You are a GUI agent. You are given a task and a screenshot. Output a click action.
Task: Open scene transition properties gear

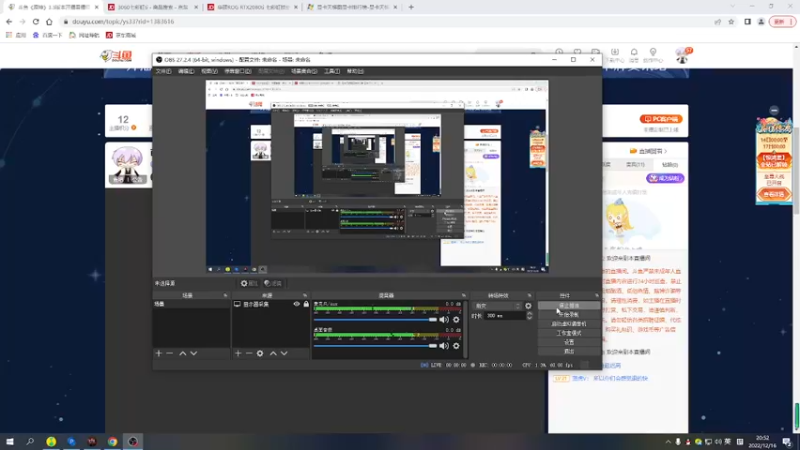pyautogui.click(x=529, y=306)
